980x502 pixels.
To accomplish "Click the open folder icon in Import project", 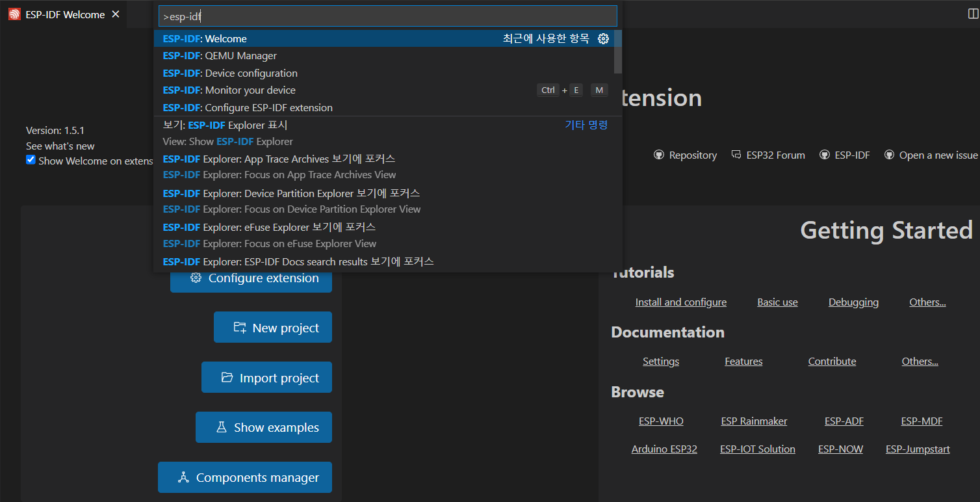I will [227, 377].
